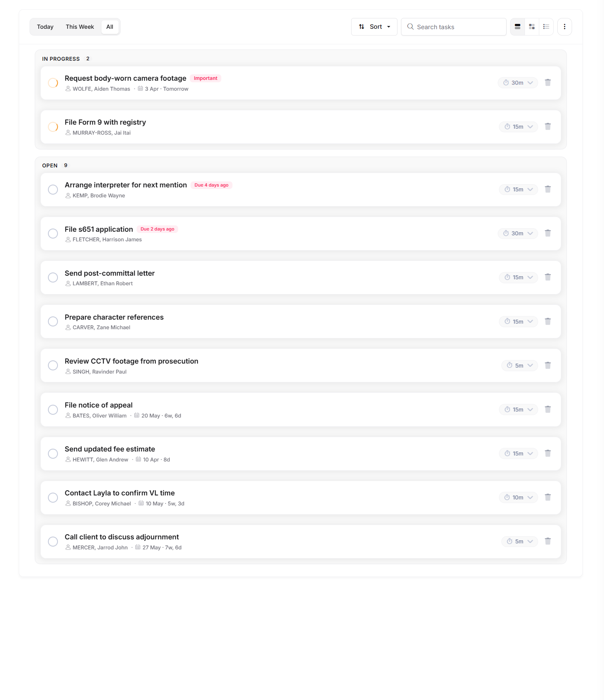Click the person icon beside WOLFE, Aiden Thomas

click(68, 89)
